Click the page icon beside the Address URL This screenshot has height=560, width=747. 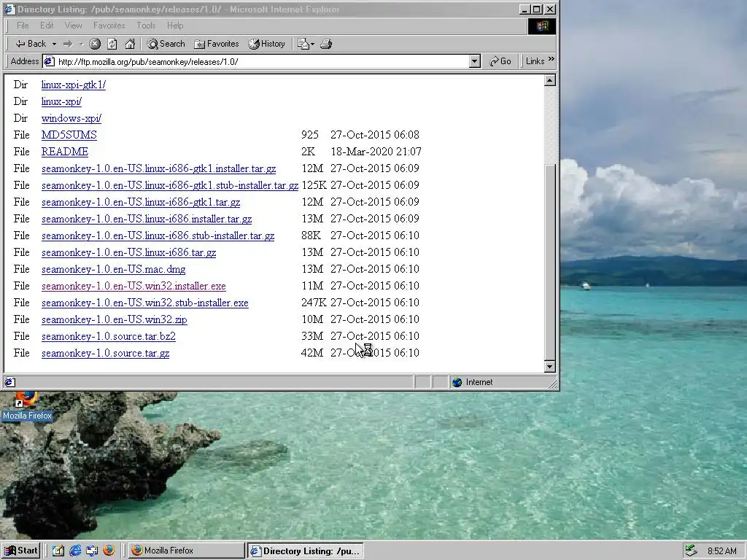click(x=49, y=61)
